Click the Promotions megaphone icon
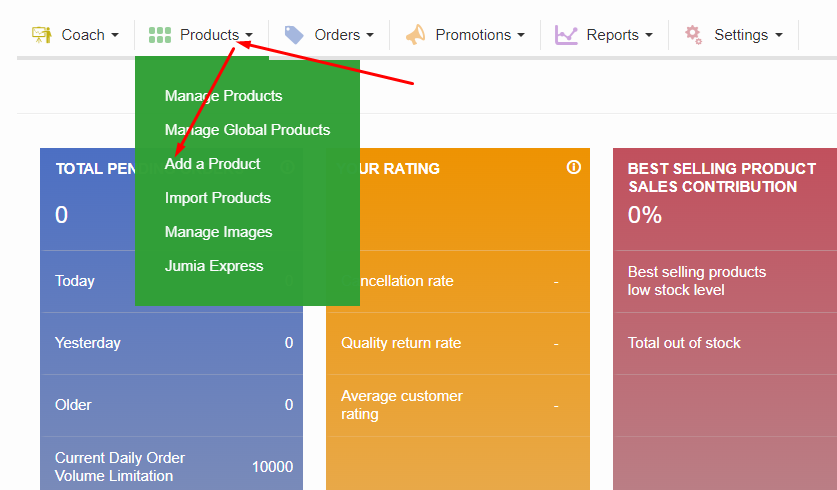 (415, 35)
